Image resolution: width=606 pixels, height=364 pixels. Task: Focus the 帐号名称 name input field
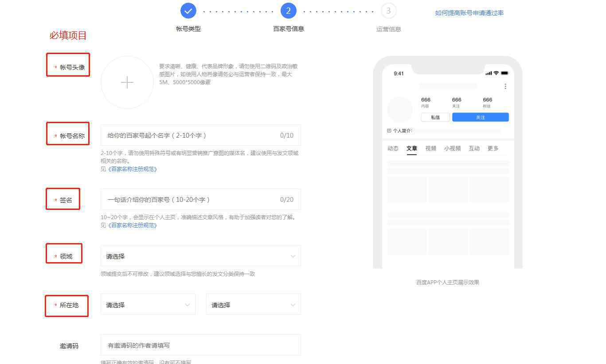201,135
